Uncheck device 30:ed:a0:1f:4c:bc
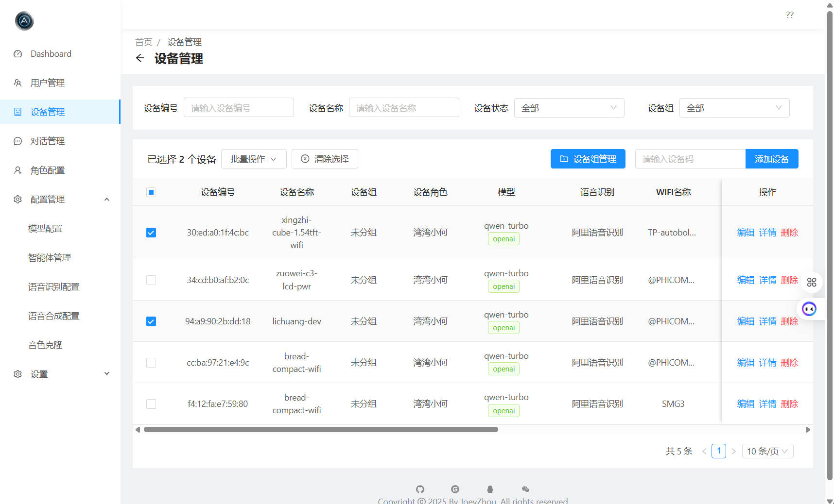The image size is (834, 504). (x=151, y=233)
